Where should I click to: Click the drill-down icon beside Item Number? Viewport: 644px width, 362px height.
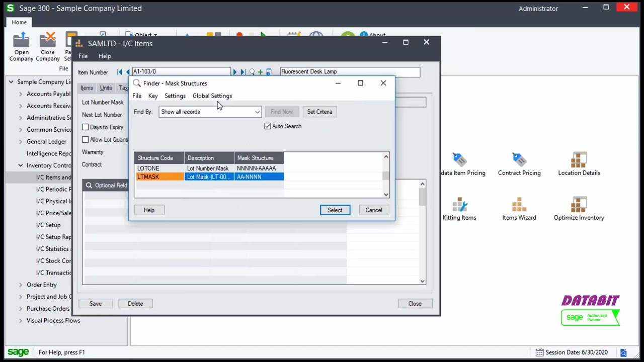(268, 72)
